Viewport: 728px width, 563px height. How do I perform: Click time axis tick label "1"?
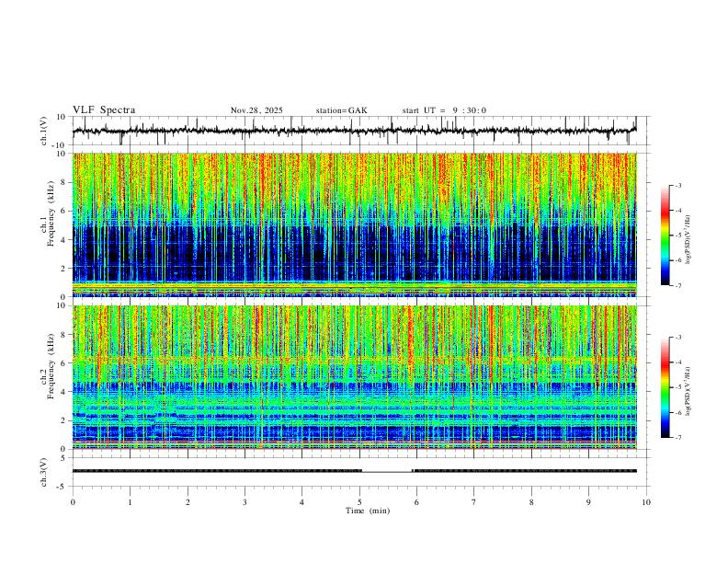(x=130, y=502)
